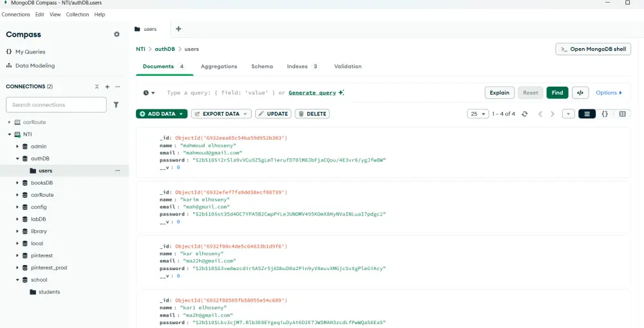Collapse the NTI connection
This screenshot has width=644, height=328.
pos(10,134)
